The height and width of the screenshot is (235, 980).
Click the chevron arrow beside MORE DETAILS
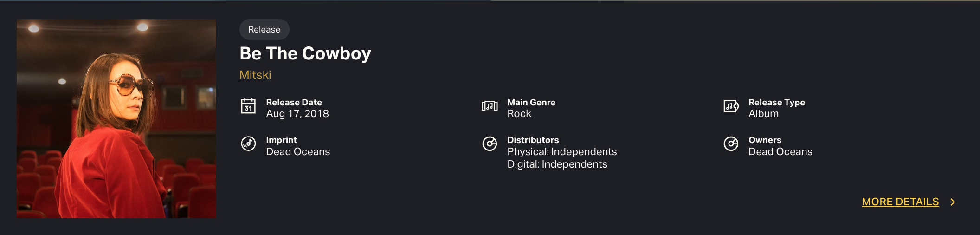953,202
